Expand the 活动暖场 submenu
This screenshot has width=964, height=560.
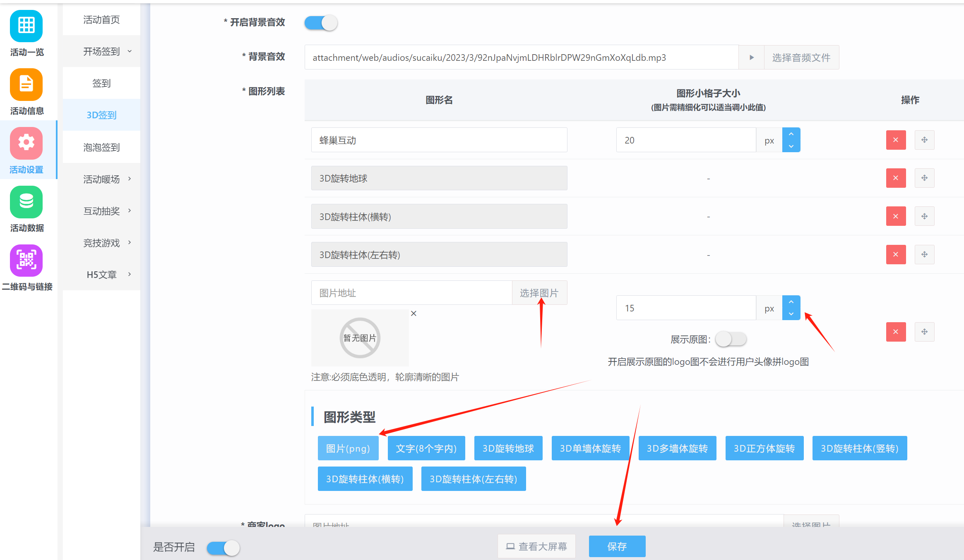pos(101,179)
